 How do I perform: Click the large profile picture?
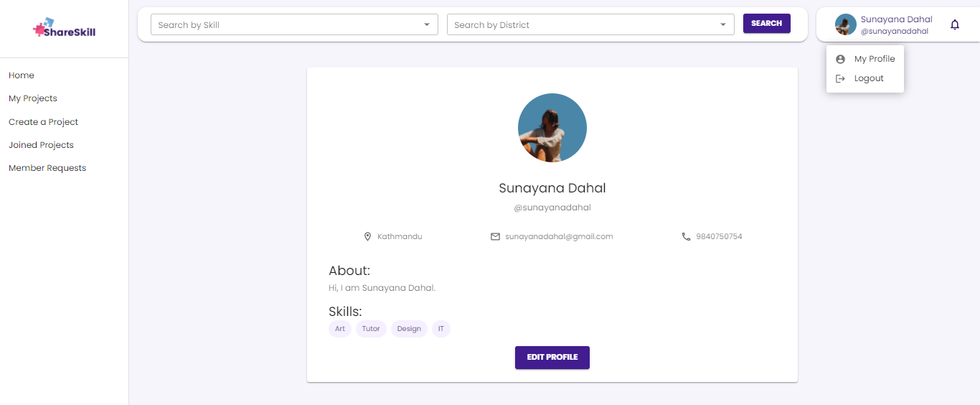tap(552, 128)
